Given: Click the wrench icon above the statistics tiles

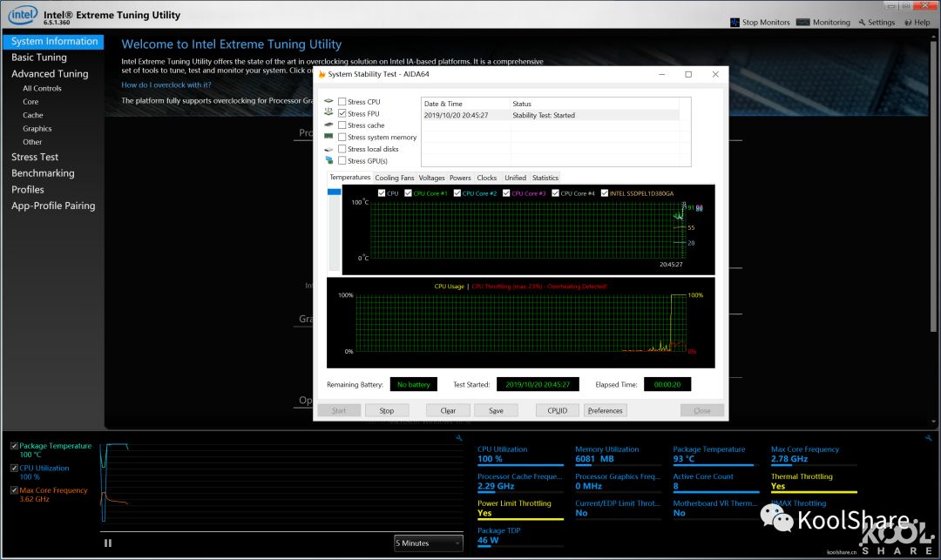Looking at the screenshot, I should click(x=929, y=438).
